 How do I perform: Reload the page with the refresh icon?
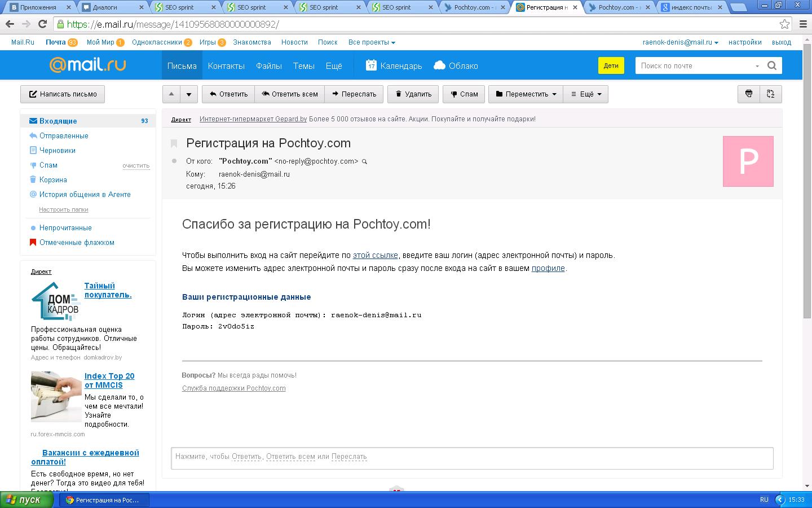(42, 24)
